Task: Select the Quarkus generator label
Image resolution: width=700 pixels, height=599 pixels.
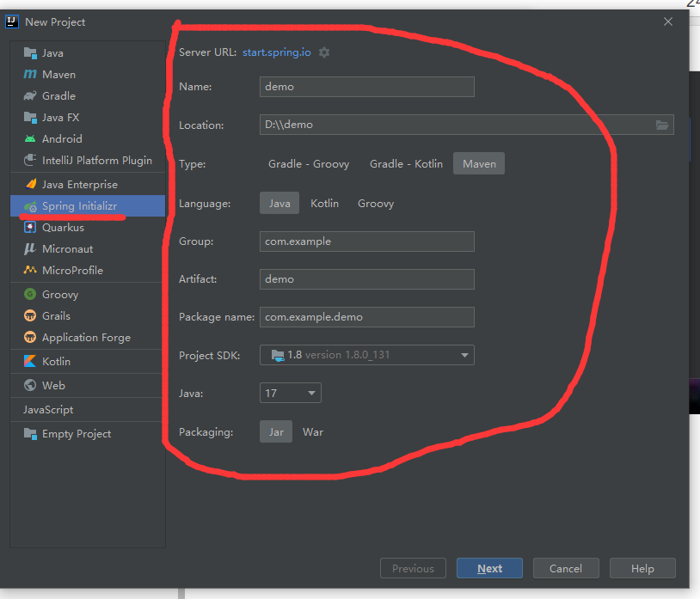Action: point(63,228)
